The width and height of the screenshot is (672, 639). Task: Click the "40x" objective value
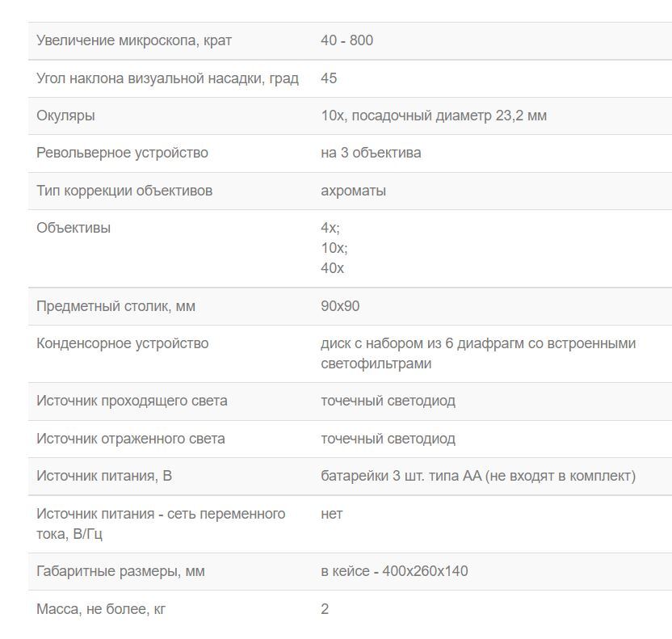(332, 268)
